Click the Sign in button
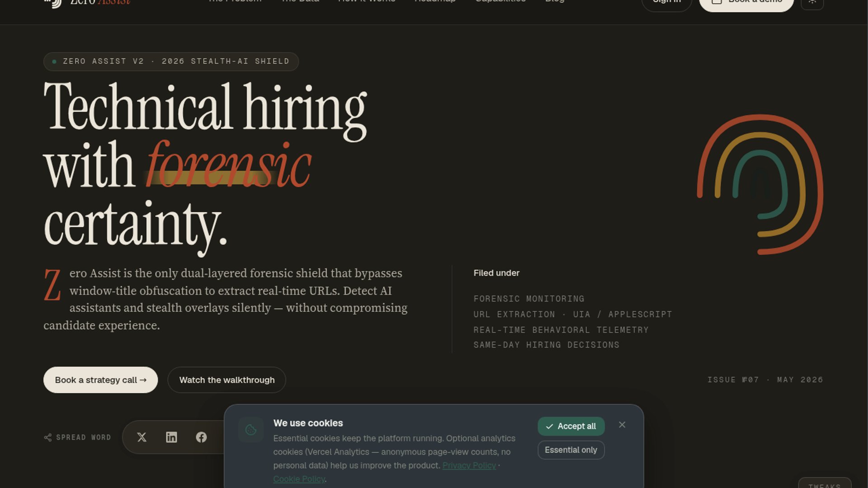 point(667,3)
